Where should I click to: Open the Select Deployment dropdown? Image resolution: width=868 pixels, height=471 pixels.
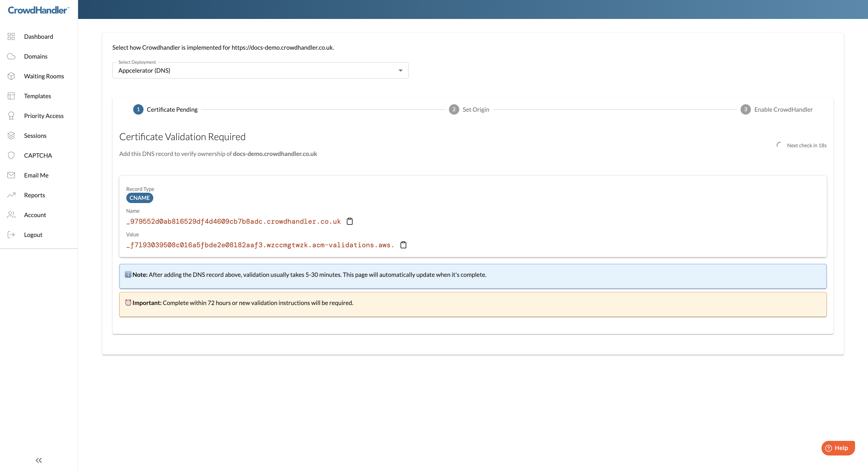[x=260, y=70]
